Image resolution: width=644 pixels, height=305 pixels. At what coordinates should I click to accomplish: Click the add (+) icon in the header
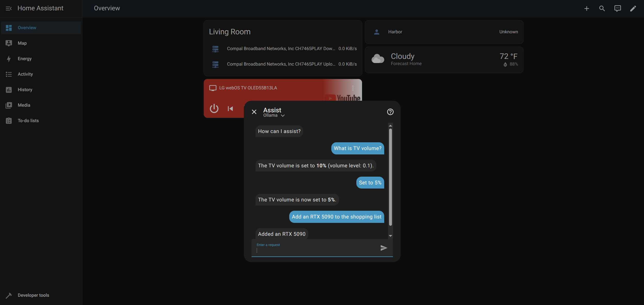[x=587, y=8]
